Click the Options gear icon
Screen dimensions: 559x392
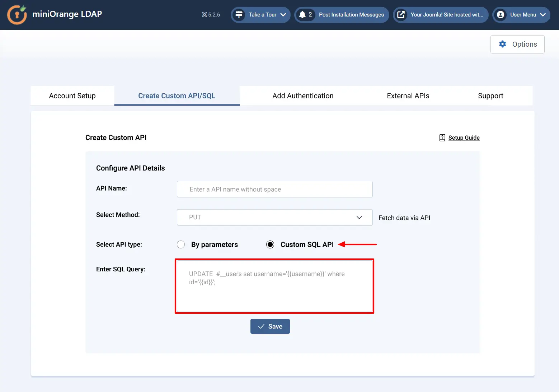tap(503, 44)
